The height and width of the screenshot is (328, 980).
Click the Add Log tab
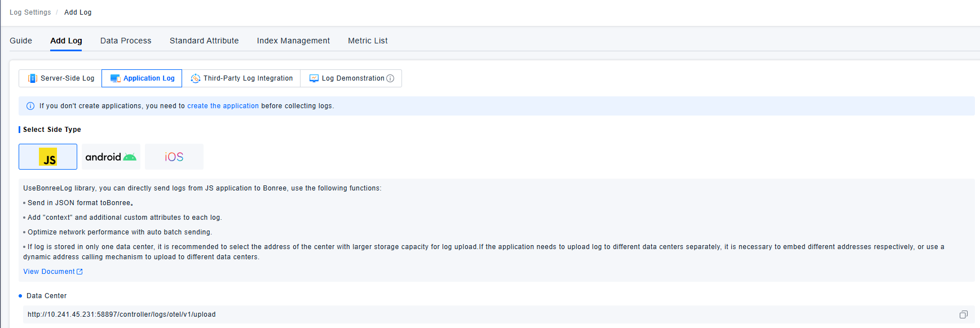coord(66,41)
